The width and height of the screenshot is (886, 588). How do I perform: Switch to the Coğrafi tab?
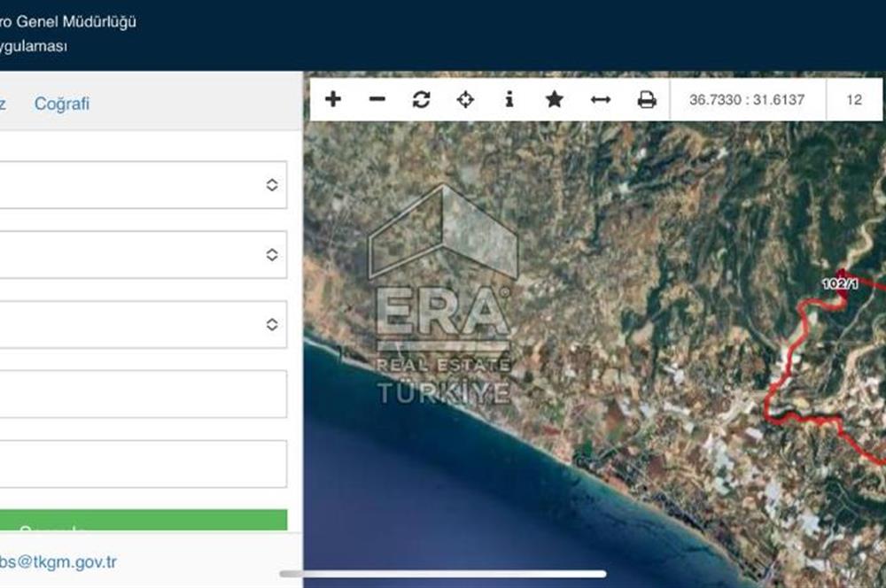pos(62,104)
